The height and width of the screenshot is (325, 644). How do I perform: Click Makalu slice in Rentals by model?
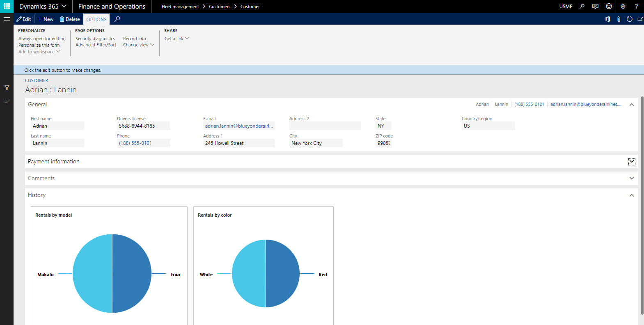pyautogui.click(x=92, y=274)
